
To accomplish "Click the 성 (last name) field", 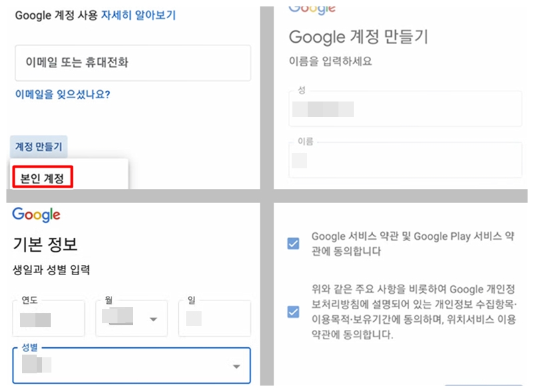I will [x=405, y=109].
